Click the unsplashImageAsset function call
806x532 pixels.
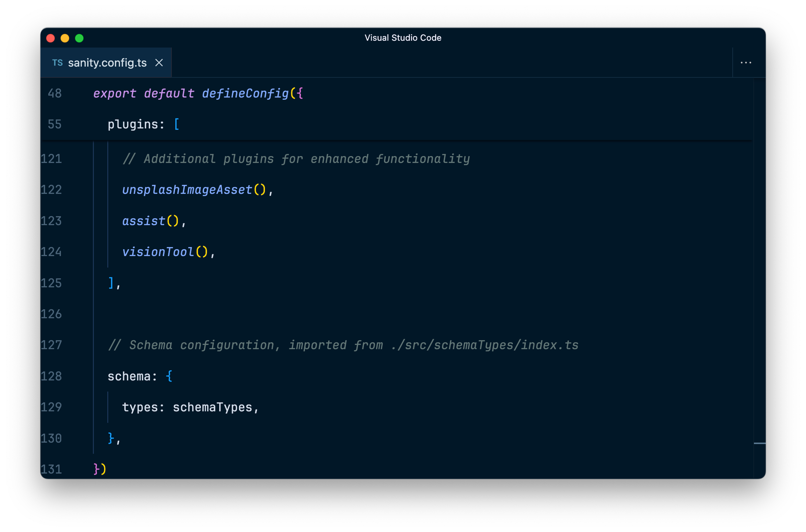(x=187, y=190)
